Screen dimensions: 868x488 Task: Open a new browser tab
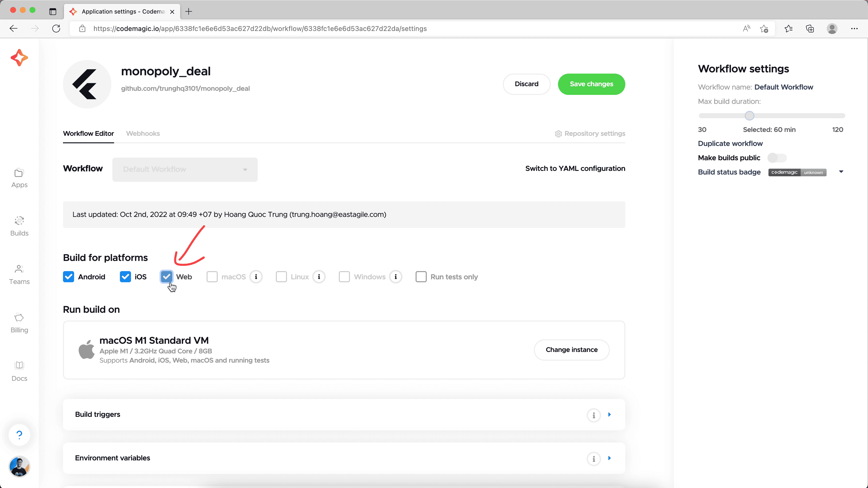[189, 11]
